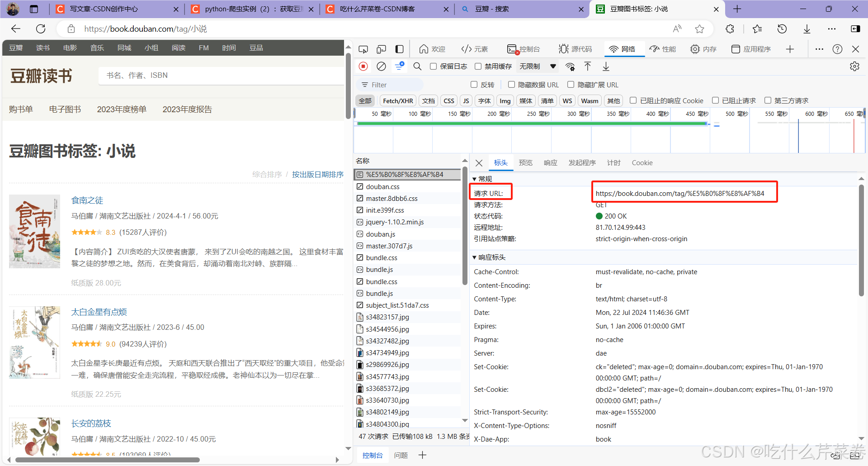This screenshot has height=466, width=868.
Task: Add another DevTools tool tab
Action: point(790,49)
